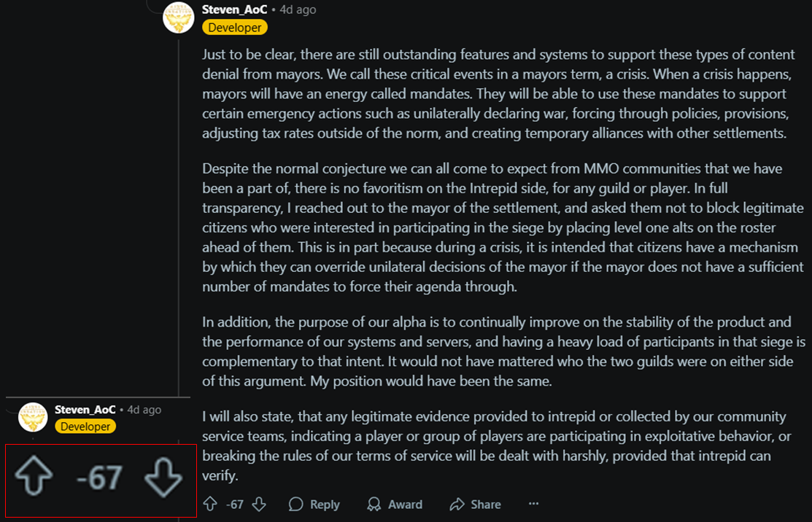Click the lower-left Developer flair badge
Screen dimensions: 812x522
click(85, 426)
